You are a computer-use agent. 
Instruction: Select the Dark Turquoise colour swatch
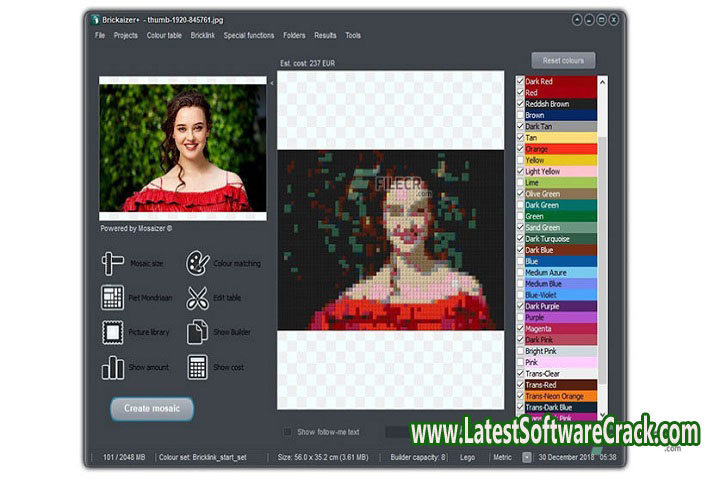tap(558, 239)
